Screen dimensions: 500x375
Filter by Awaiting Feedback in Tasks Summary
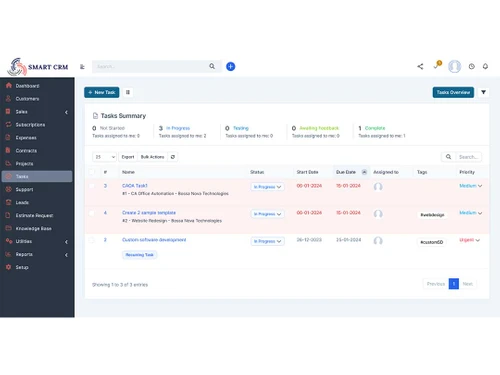[319, 128]
